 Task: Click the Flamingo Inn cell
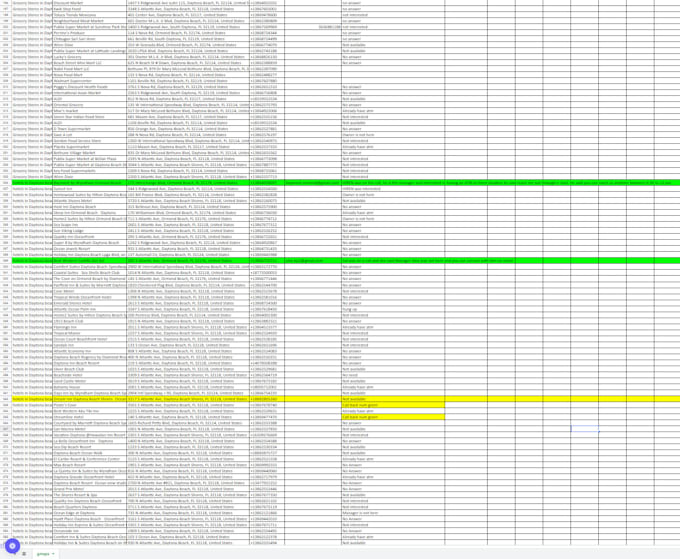tap(90, 327)
